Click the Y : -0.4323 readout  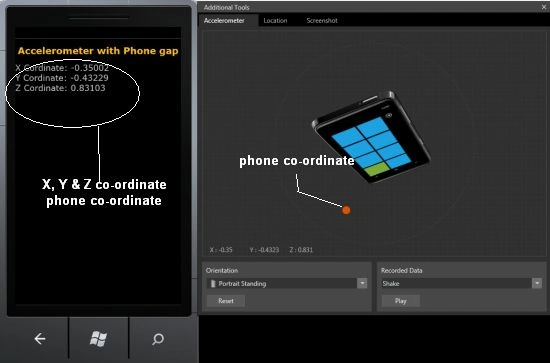[x=264, y=250]
